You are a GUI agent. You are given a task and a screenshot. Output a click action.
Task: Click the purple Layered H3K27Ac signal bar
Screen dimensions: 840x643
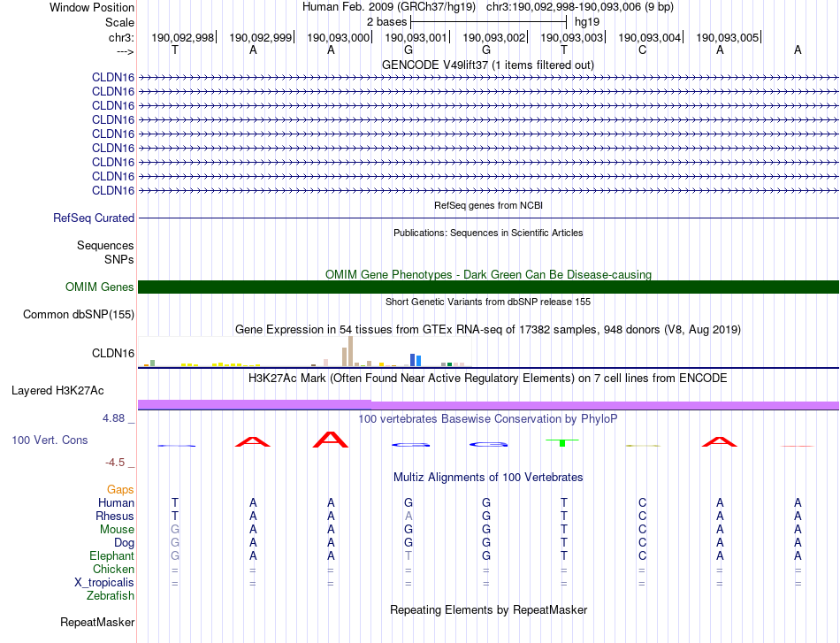point(488,404)
